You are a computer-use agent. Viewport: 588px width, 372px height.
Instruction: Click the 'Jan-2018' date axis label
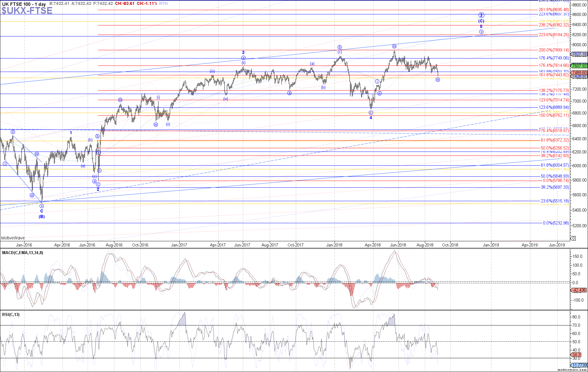click(334, 245)
